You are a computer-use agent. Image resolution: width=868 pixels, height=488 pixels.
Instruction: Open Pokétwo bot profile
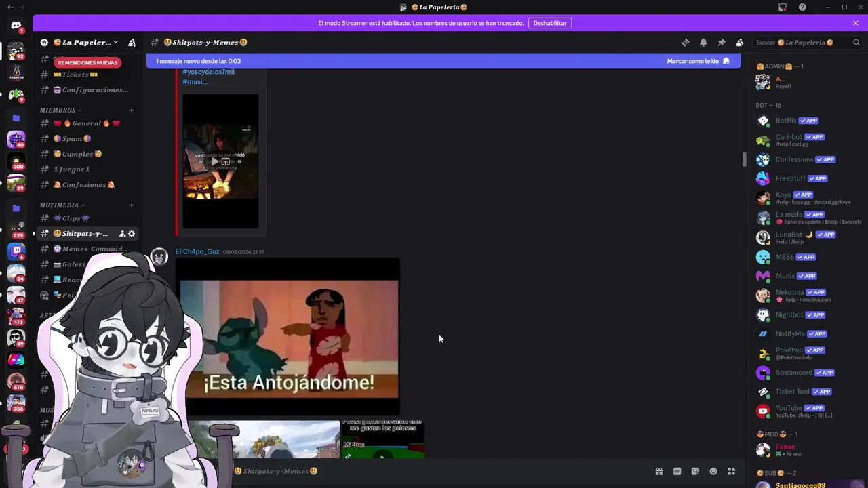click(x=807, y=353)
